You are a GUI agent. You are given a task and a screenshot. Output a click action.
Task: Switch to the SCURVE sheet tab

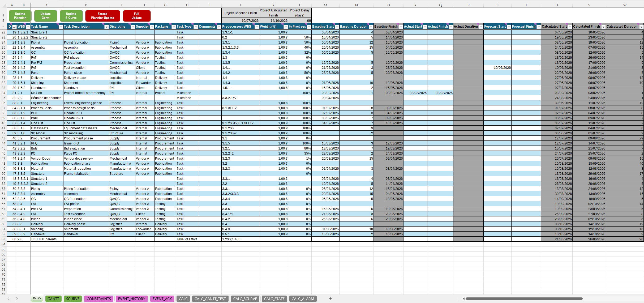point(73,299)
